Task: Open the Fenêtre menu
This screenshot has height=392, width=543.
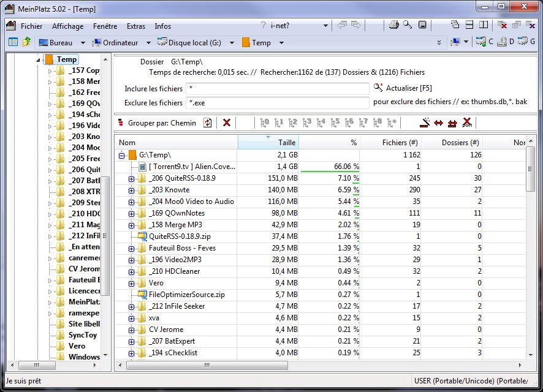Action: [x=105, y=26]
